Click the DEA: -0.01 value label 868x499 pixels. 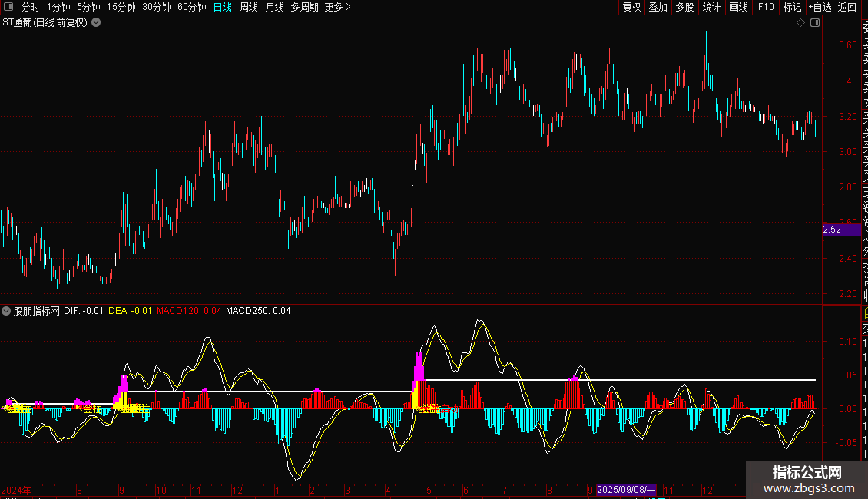130,311
